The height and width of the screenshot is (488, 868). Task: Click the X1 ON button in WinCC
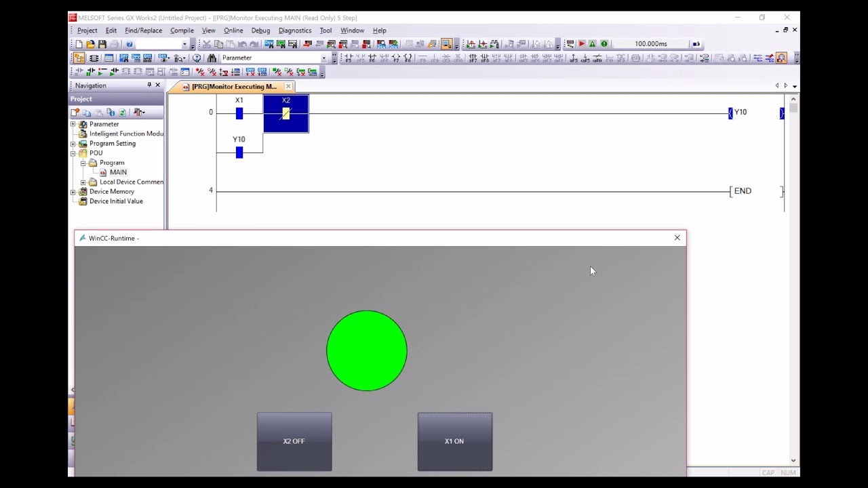click(454, 441)
